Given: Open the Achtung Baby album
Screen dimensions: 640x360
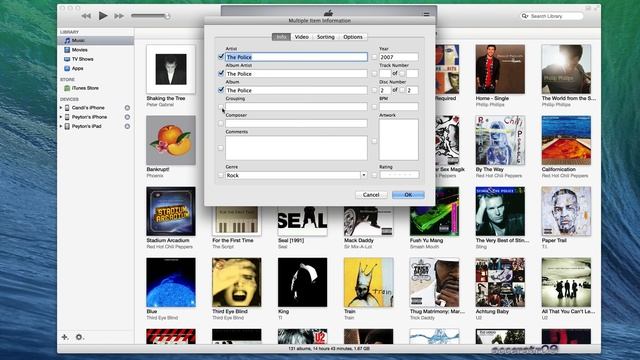Looking at the screenshot, I should (x=500, y=282).
